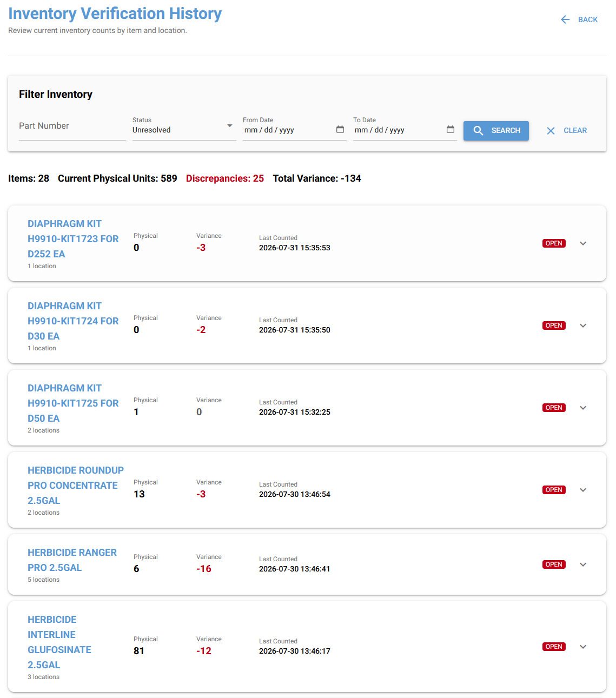
Task: Expand the KIT1723 for D252 row chevron
Action: point(583,243)
